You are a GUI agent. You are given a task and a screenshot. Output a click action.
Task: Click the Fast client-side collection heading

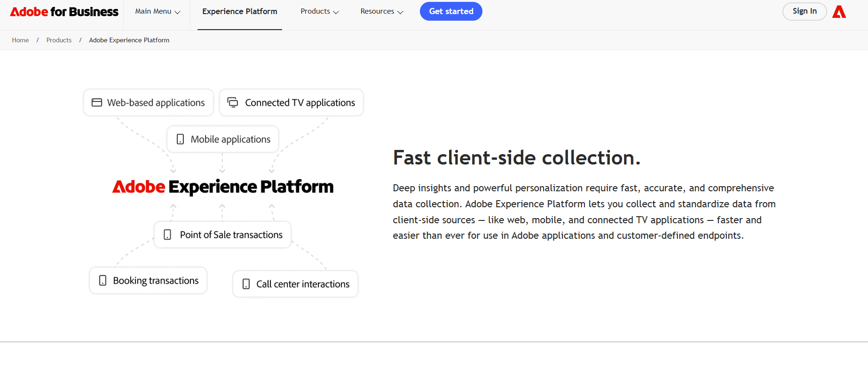click(x=517, y=157)
